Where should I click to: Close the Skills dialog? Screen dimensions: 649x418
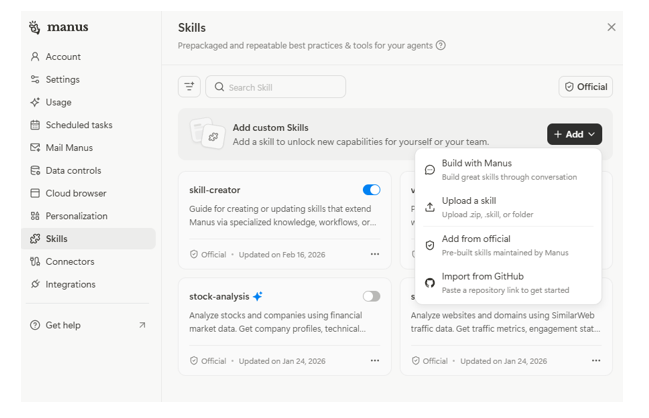tap(611, 27)
